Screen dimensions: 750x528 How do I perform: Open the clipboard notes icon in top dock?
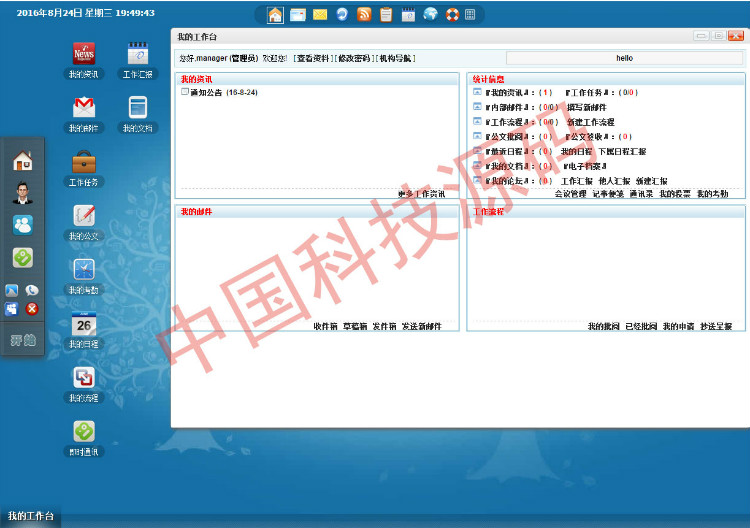pos(386,15)
